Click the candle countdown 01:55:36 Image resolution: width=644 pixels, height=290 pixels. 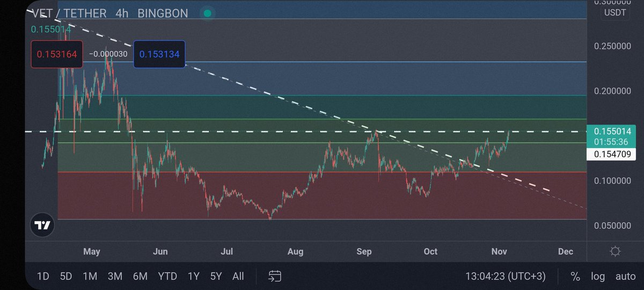612,142
